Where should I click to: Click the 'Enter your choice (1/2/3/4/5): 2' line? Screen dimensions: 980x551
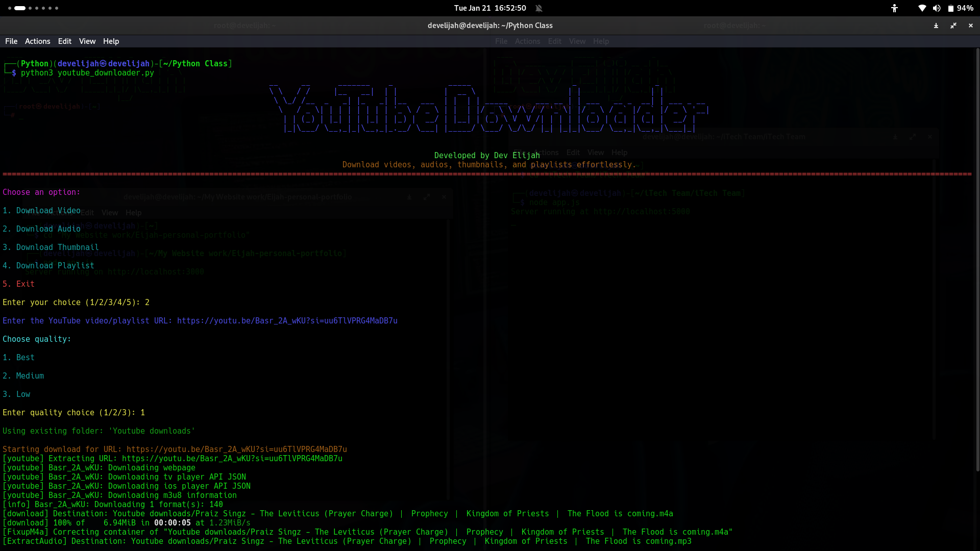click(x=76, y=303)
